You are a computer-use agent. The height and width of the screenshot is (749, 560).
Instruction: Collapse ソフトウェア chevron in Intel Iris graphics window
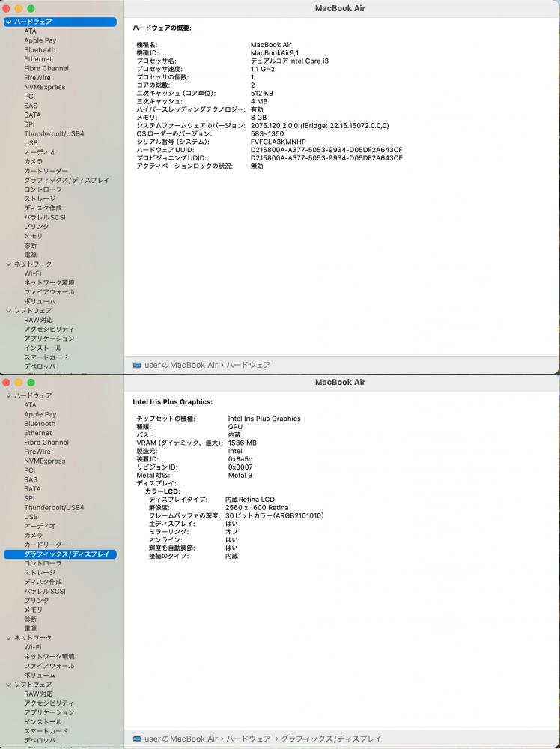(8, 685)
